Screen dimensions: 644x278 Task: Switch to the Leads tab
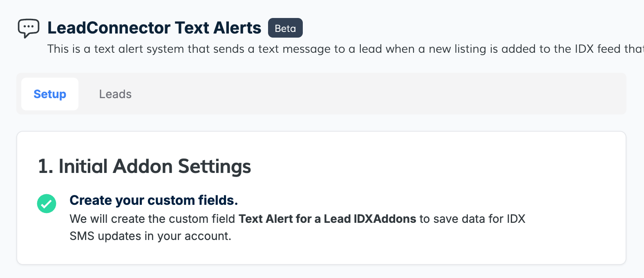[115, 94]
